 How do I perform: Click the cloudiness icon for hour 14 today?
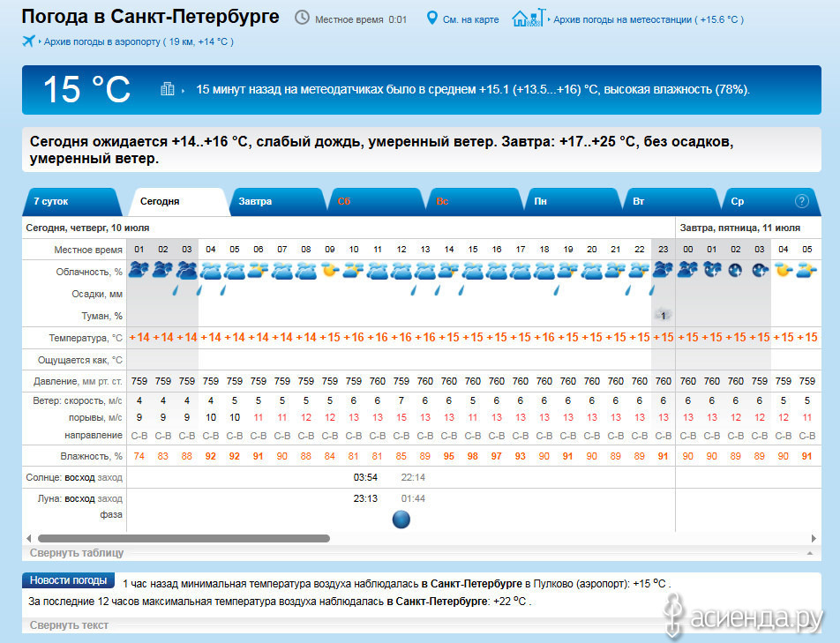(x=449, y=271)
